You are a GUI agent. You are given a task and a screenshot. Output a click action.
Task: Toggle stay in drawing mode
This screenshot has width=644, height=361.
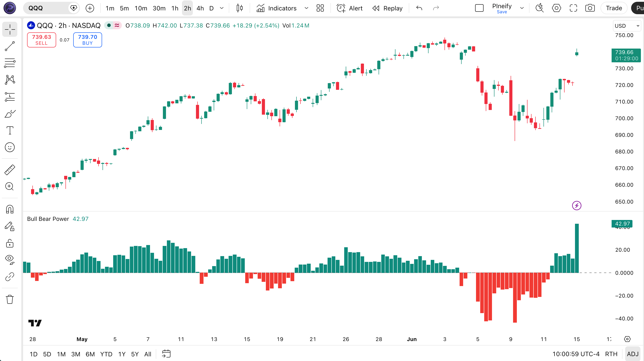(x=10, y=226)
